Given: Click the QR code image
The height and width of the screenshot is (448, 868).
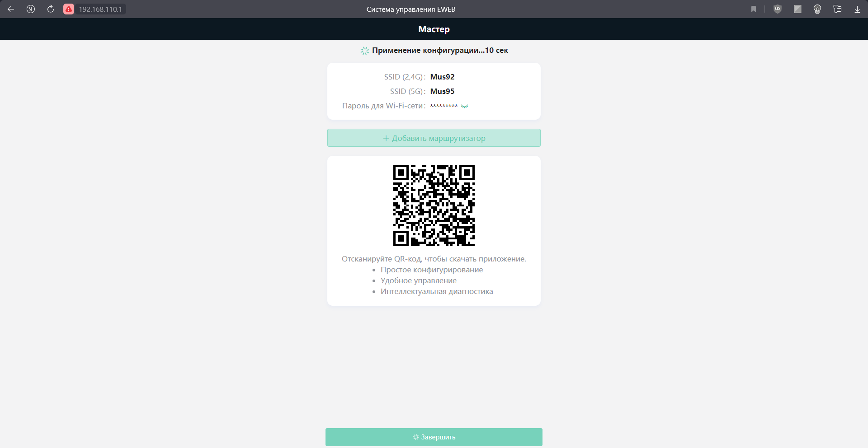Looking at the screenshot, I should [434, 205].
